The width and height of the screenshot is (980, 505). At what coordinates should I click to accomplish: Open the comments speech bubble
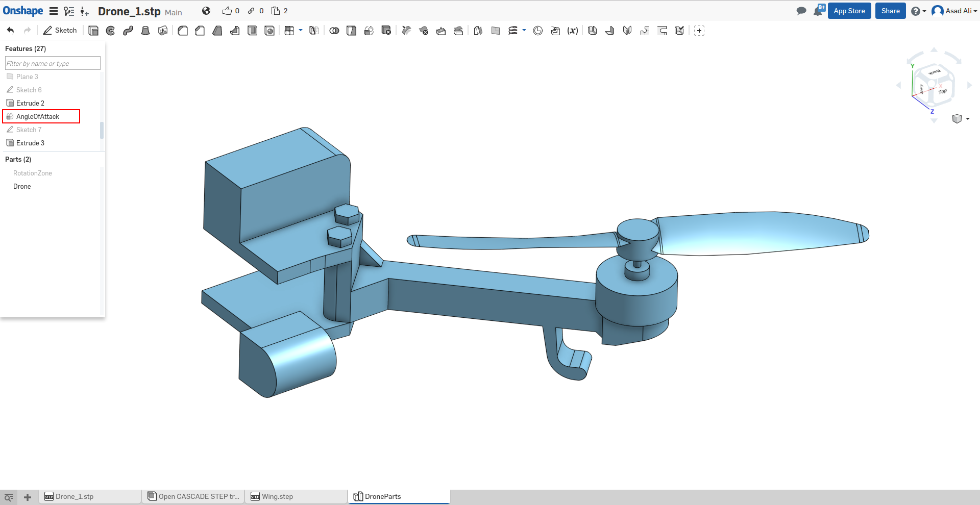click(801, 11)
